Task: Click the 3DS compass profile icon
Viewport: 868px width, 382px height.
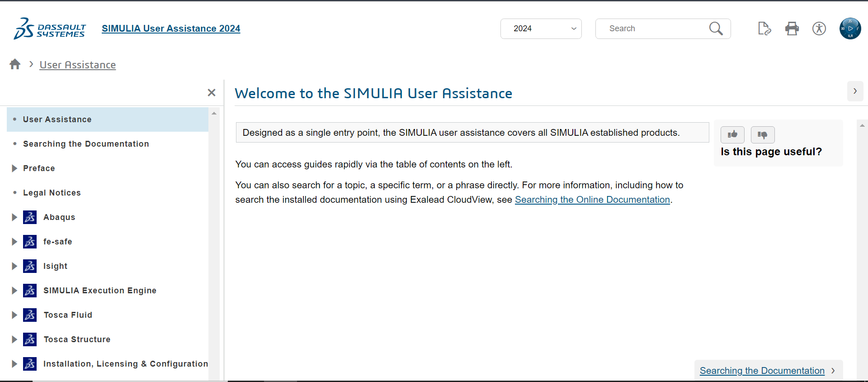Action: pos(850,29)
